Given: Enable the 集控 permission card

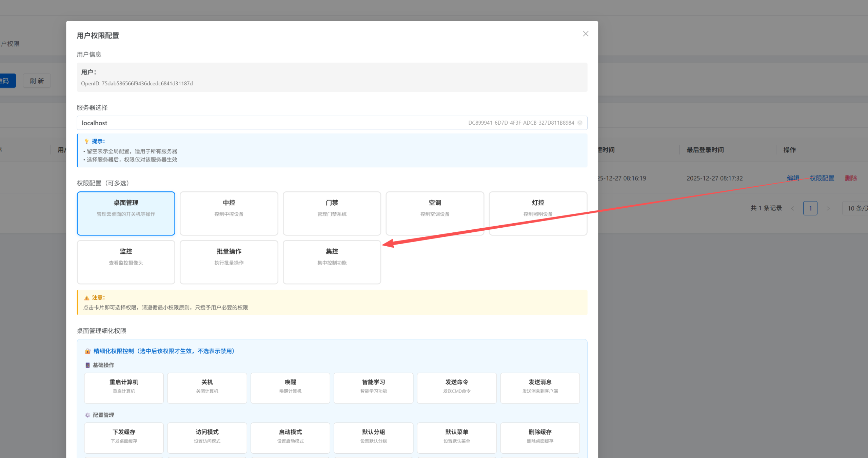Looking at the screenshot, I should click(332, 262).
